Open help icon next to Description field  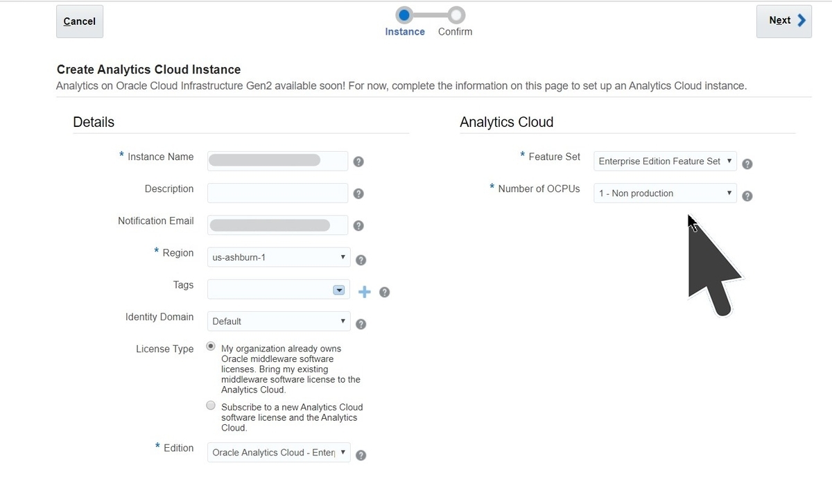pyautogui.click(x=358, y=193)
